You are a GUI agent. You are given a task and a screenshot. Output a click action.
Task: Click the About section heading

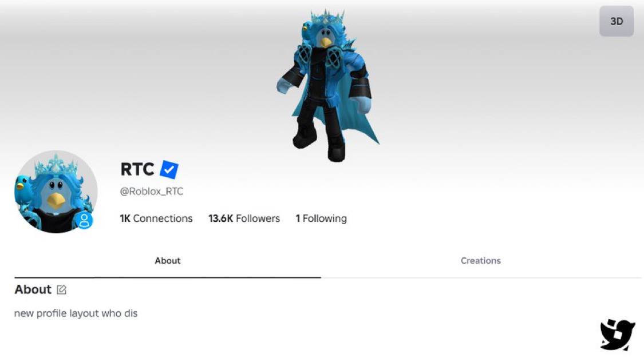33,289
